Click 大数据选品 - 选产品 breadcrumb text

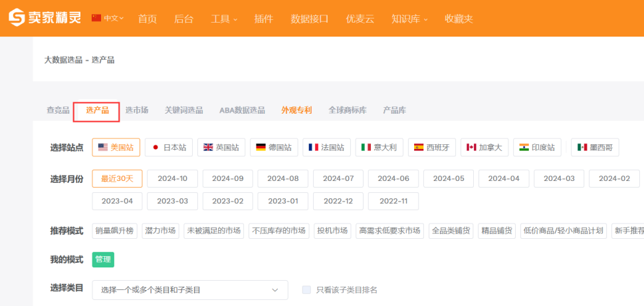pos(79,60)
